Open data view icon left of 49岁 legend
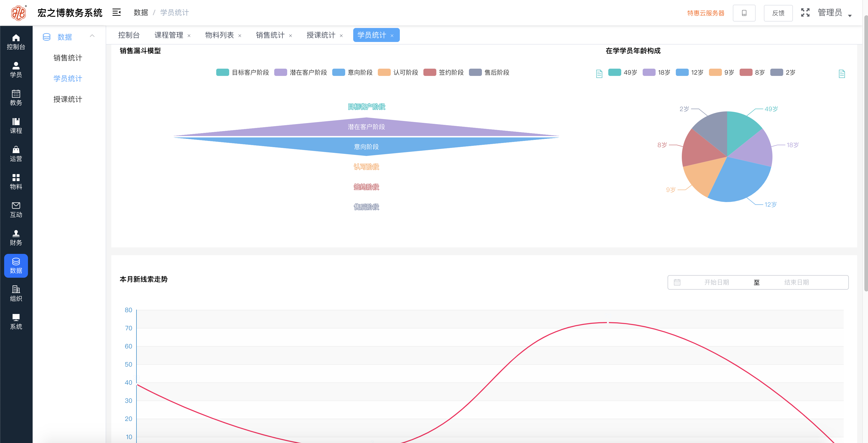This screenshot has width=868, height=443. 599,74
